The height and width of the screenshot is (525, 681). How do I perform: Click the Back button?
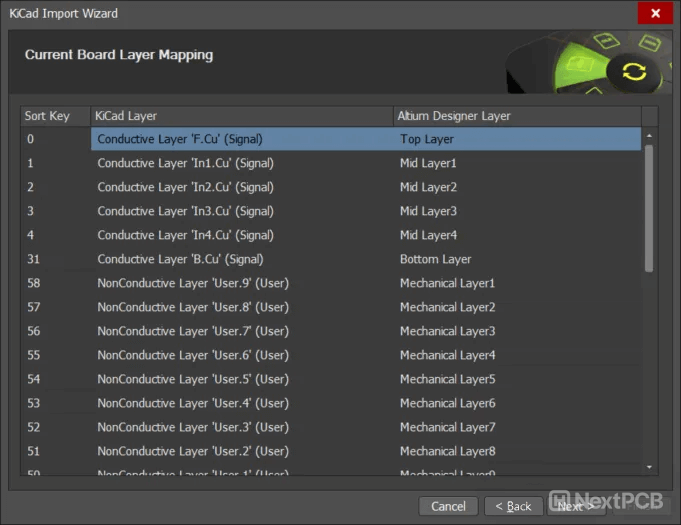click(x=513, y=506)
